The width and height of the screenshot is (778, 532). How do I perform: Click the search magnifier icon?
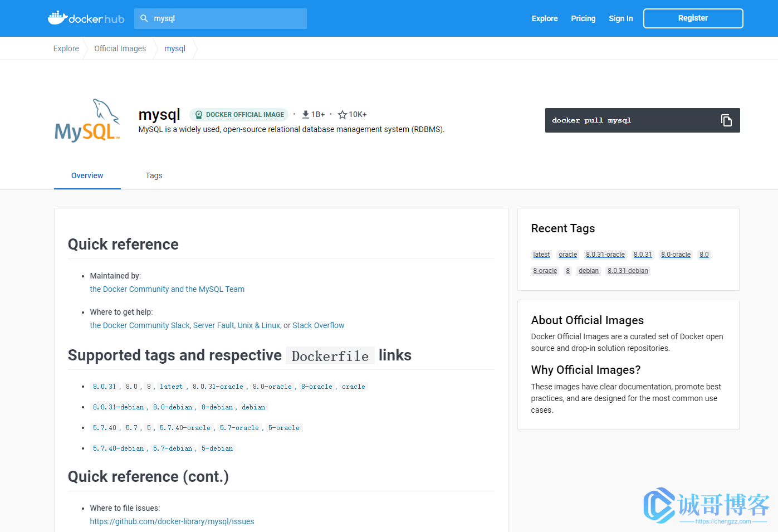coord(144,18)
